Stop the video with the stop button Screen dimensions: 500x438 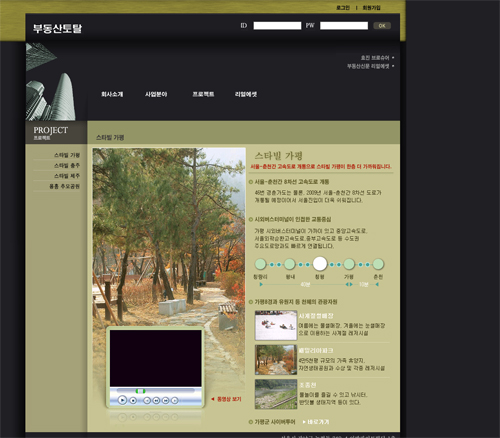pos(133,400)
